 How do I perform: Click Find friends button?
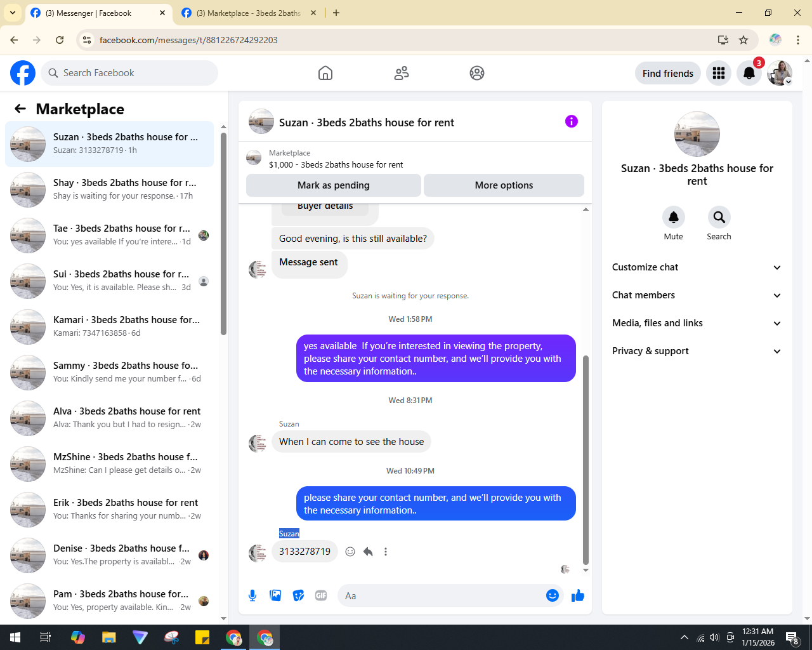tap(668, 73)
